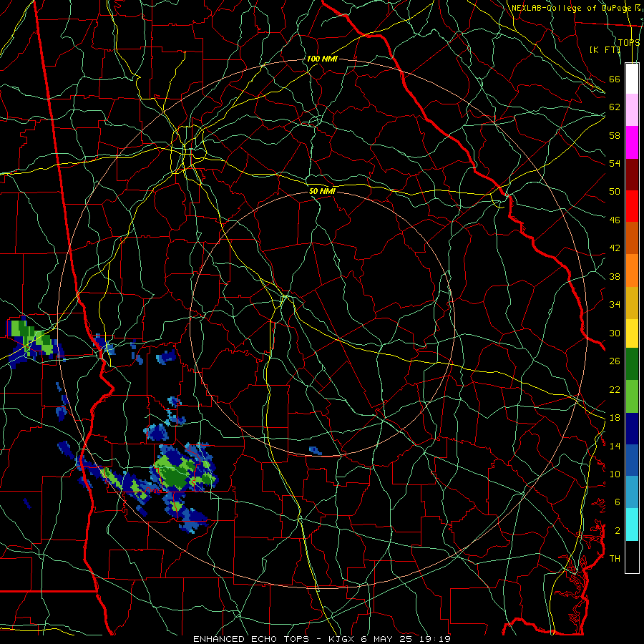Click the '34' legend value
644x644 pixels.
click(615, 304)
